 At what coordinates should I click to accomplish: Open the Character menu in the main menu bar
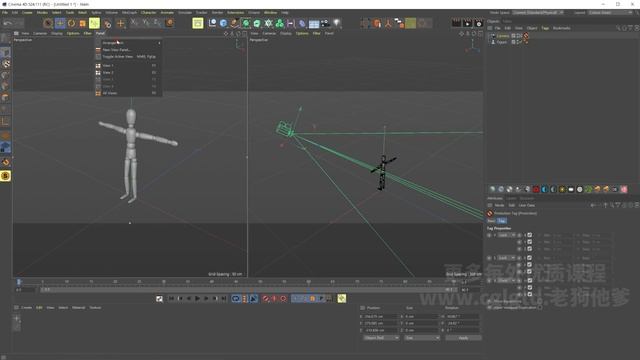tap(149, 13)
